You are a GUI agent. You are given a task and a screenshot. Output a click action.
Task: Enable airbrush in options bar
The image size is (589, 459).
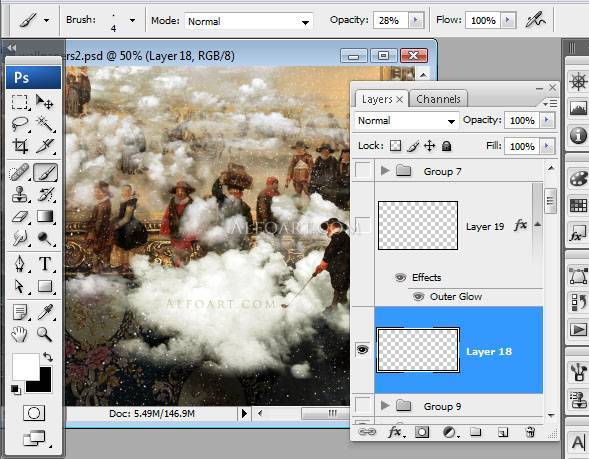pyautogui.click(x=535, y=20)
